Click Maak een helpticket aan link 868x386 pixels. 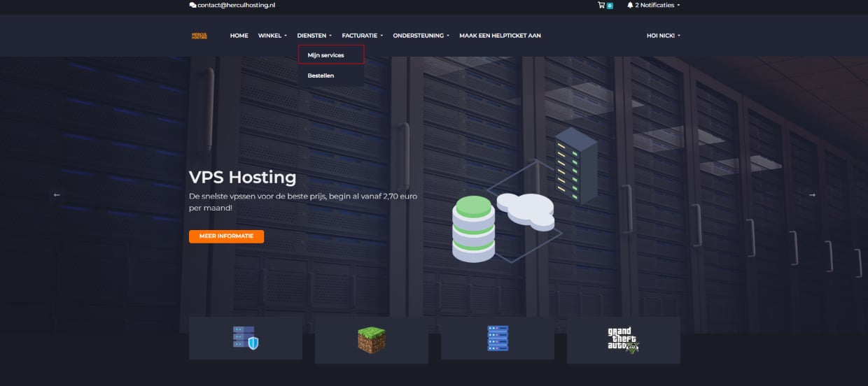pyautogui.click(x=500, y=36)
